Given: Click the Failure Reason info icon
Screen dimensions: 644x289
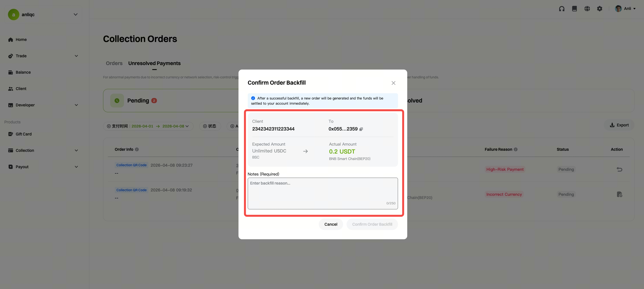Looking at the screenshot, I should pyautogui.click(x=516, y=149).
